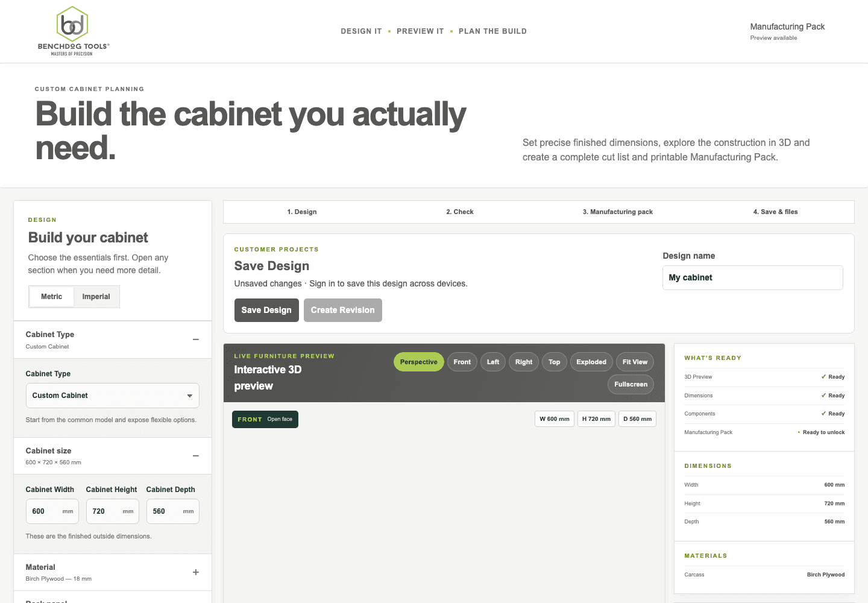Edit the Cabinet Height field
The height and width of the screenshot is (603, 868).
click(113, 511)
